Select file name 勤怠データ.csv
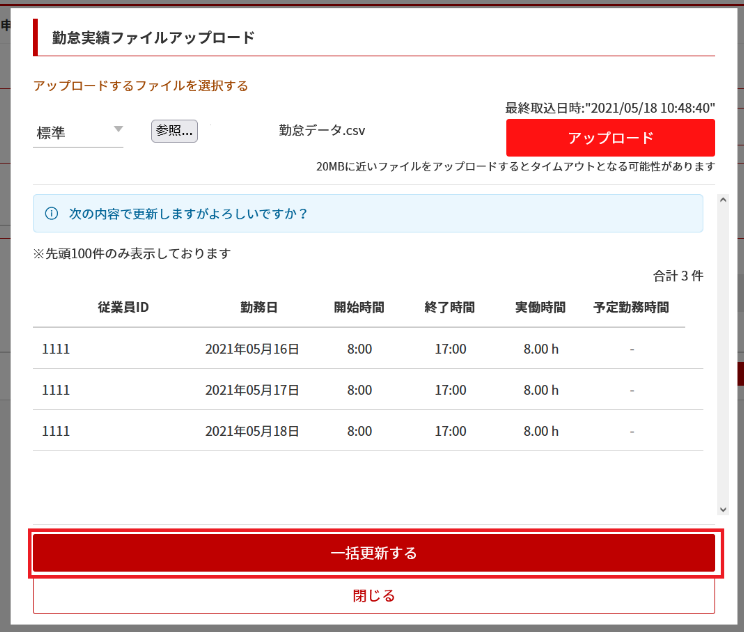Image resolution: width=744 pixels, height=632 pixels. [322, 130]
